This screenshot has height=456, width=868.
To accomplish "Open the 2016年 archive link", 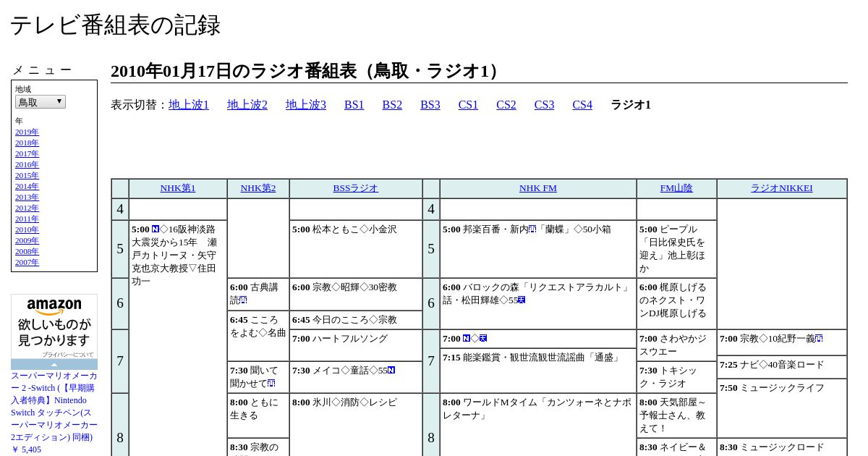I will [27, 164].
